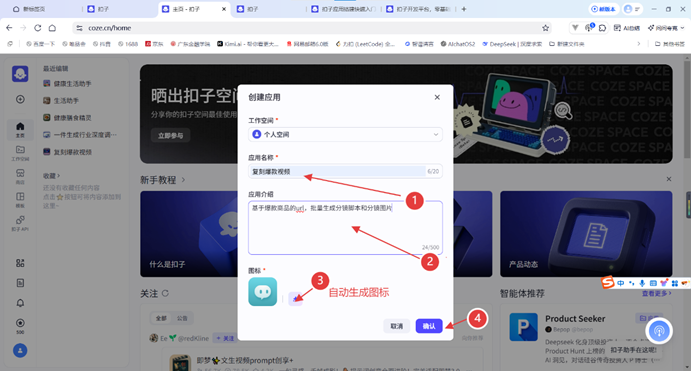Switch to the 扣子开发平台 tab

coord(418,9)
